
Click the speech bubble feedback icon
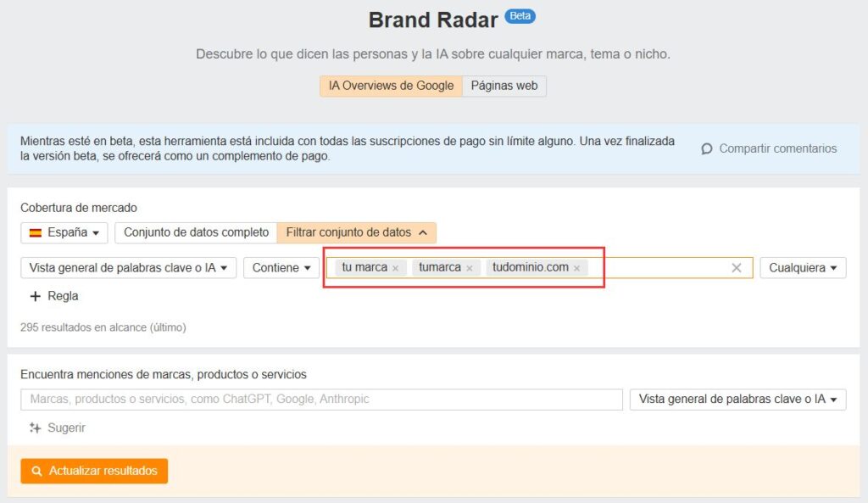706,149
